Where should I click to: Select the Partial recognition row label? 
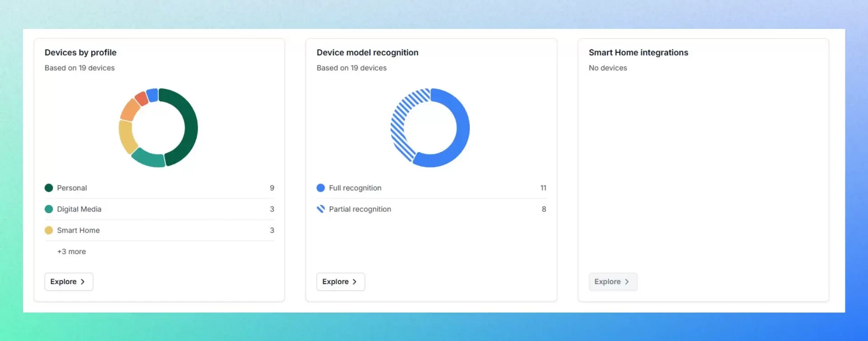point(360,209)
